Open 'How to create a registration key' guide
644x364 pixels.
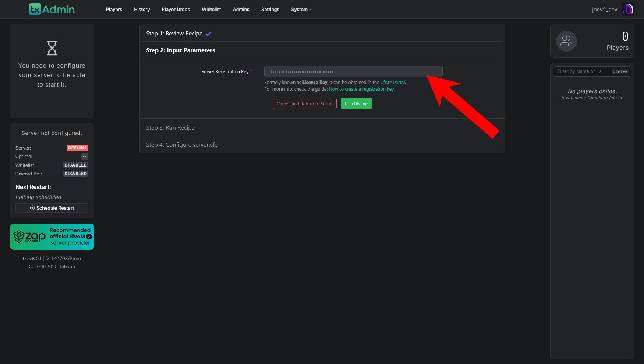(x=361, y=89)
